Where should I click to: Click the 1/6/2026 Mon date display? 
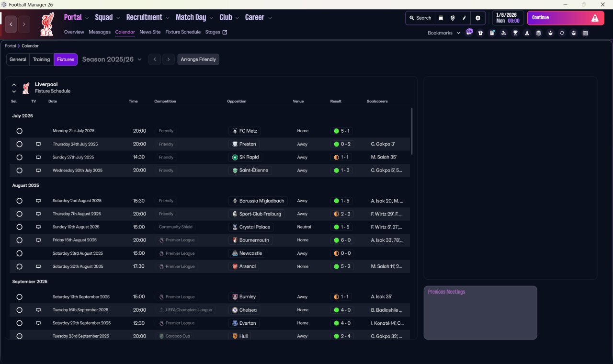tap(508, 18)
